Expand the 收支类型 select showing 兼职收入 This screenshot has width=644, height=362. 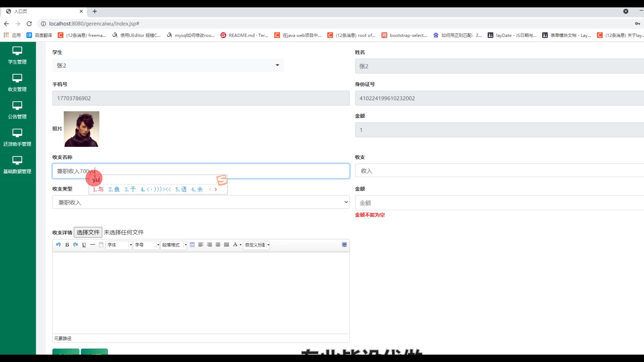[201, 202]
